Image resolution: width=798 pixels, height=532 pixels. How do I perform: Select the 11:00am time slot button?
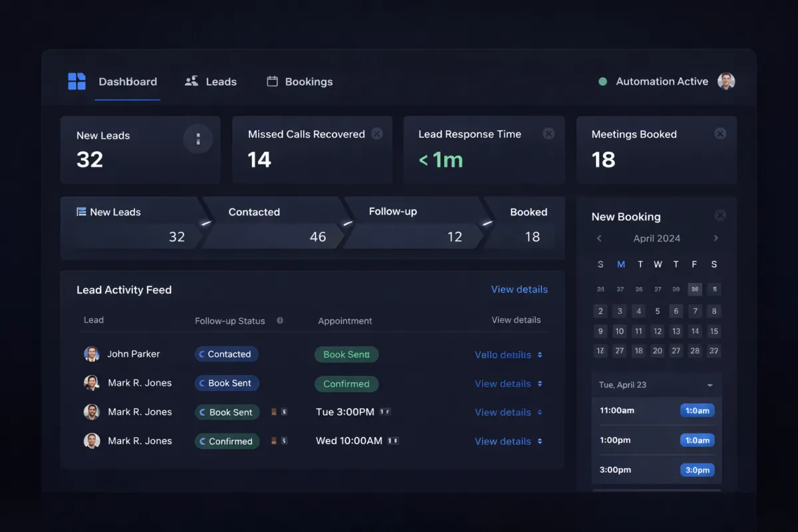tap(697, 410)
